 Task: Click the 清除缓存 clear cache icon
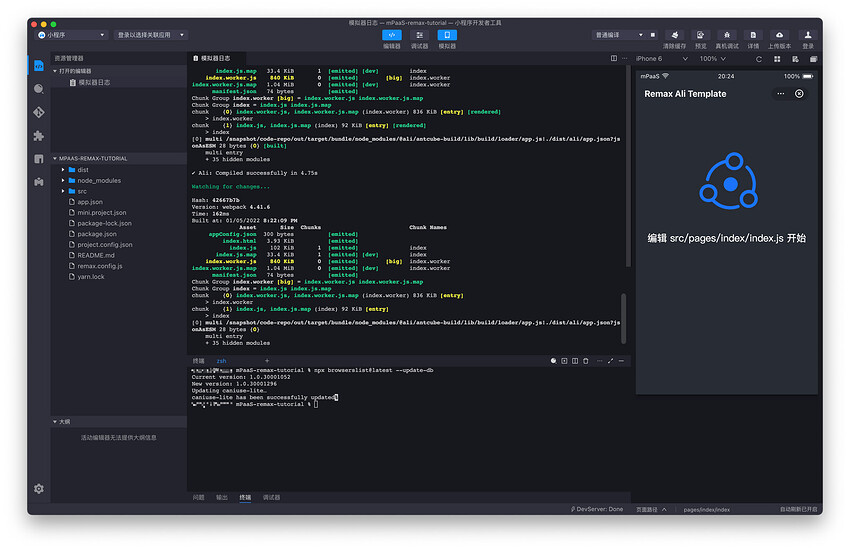[674, 35]
